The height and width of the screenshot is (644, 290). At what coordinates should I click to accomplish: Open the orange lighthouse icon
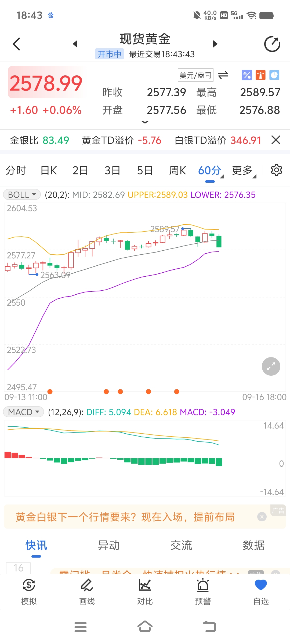tap(260, 75)
